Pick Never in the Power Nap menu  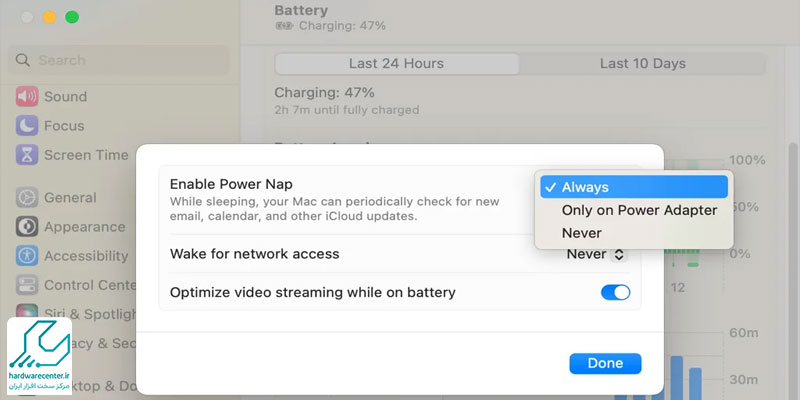click(582, 233)
